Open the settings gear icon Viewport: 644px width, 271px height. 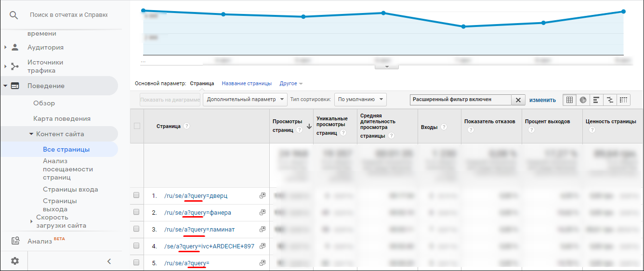pyautogui.click(x=15, y=261)
